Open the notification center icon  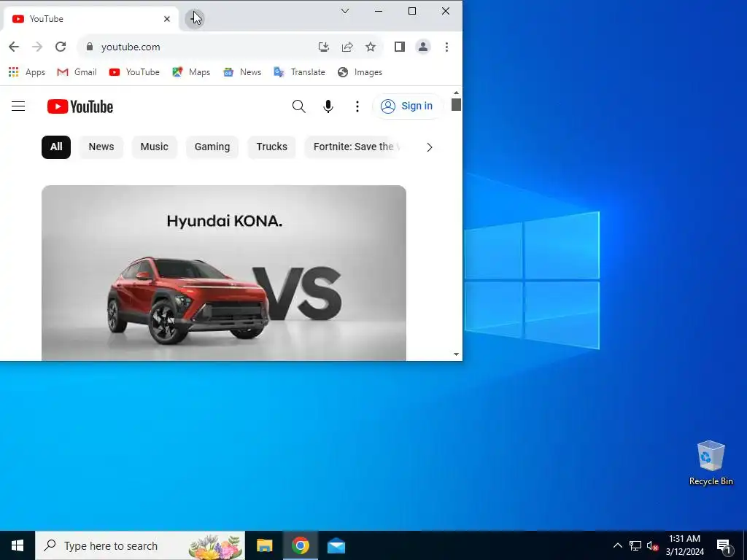coord(724,545)
